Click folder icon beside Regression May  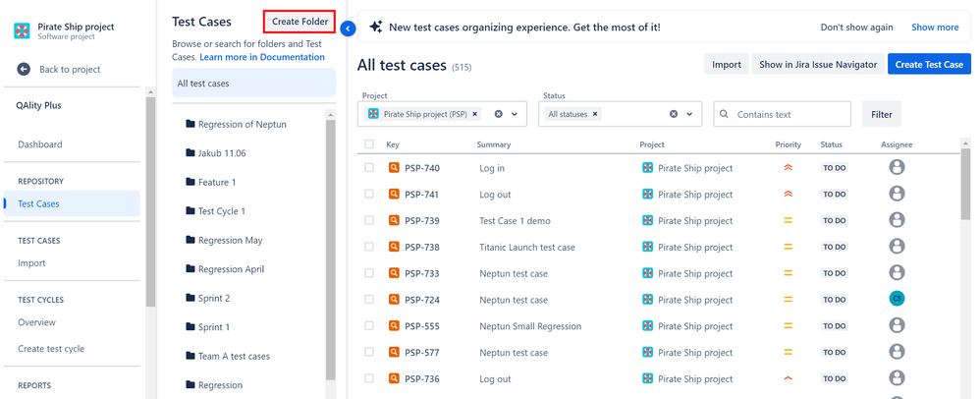click(x=190, y=240)
